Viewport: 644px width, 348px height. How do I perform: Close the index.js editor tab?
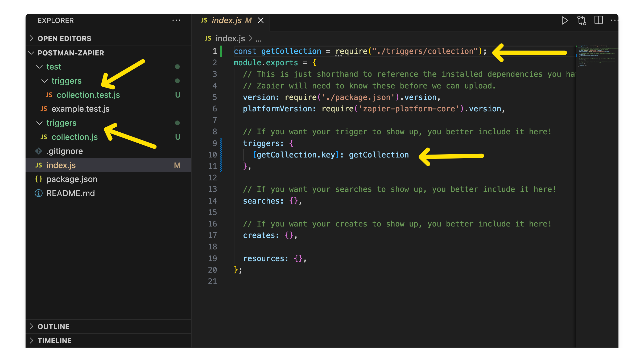click(261, 20)
